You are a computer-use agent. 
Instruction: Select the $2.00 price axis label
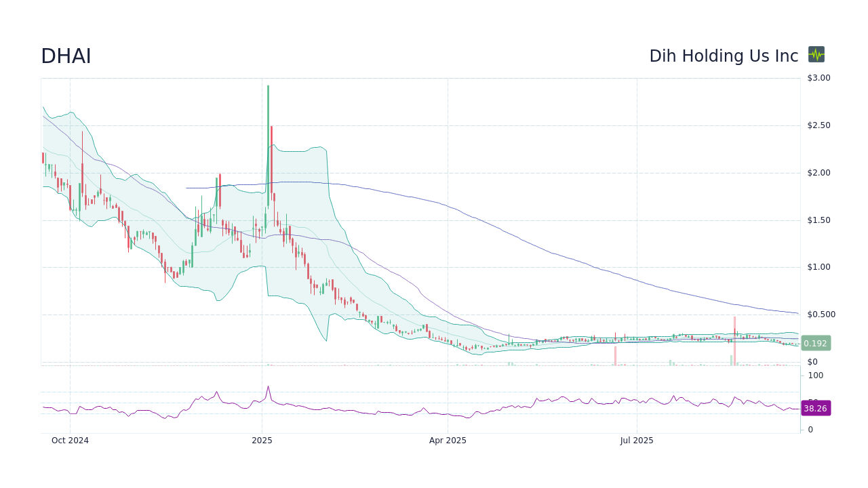point(818,173)
